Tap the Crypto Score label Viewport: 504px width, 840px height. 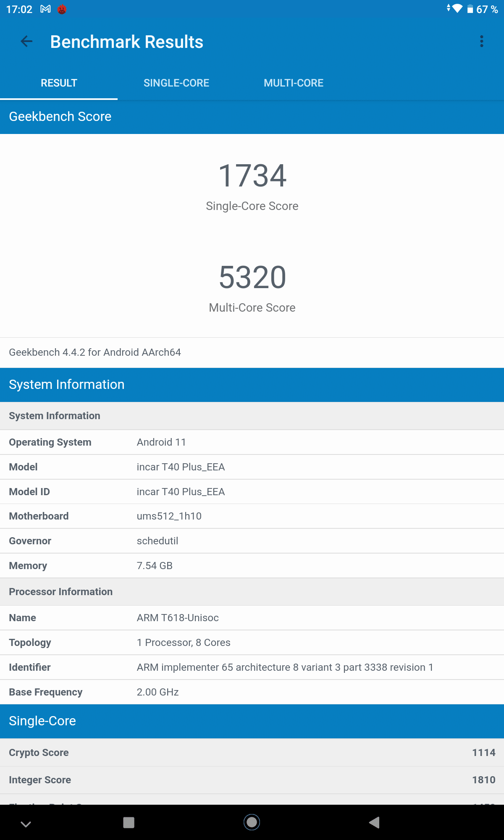tap(39, 753)
